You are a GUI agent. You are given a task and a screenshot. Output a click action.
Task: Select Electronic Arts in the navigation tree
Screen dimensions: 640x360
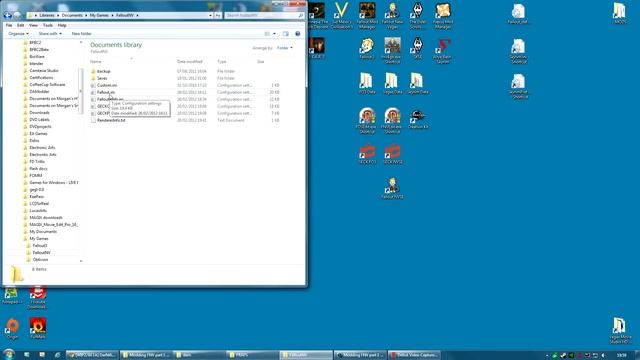coord(42,148)
